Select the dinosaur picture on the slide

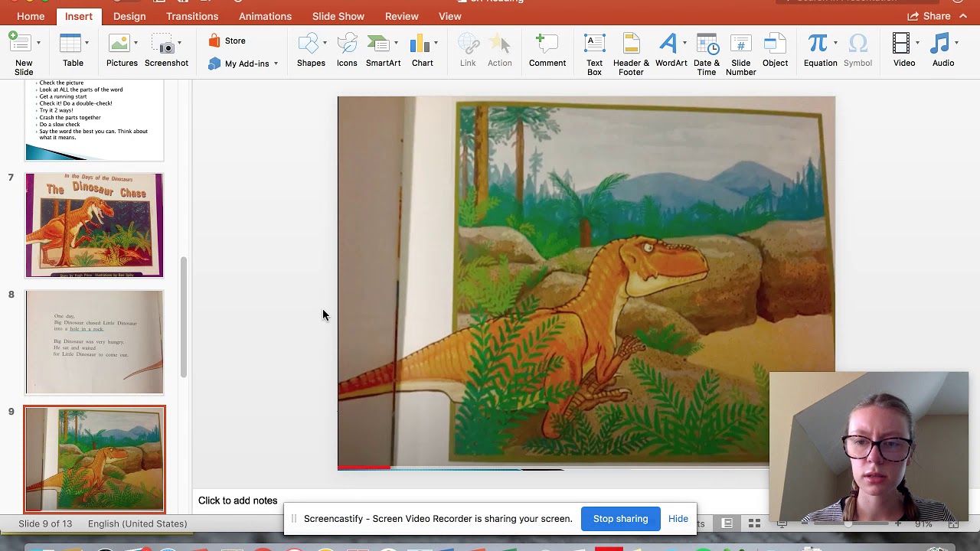coord(586,283)
